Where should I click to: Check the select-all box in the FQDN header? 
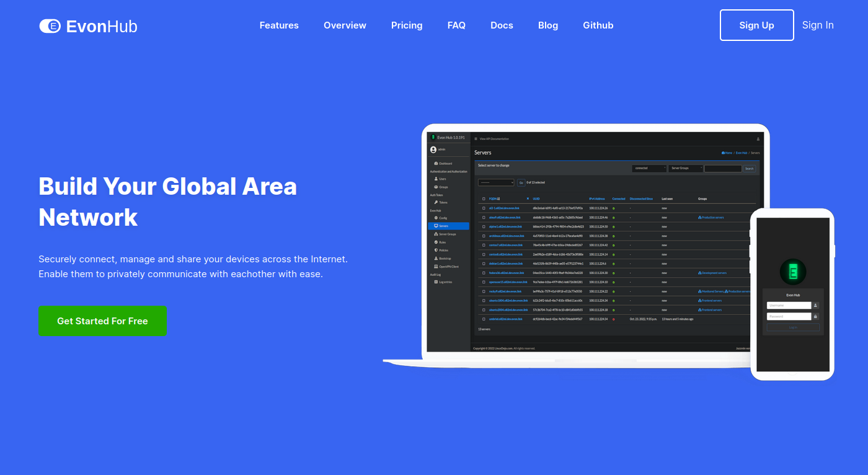[x=484, y=198]
